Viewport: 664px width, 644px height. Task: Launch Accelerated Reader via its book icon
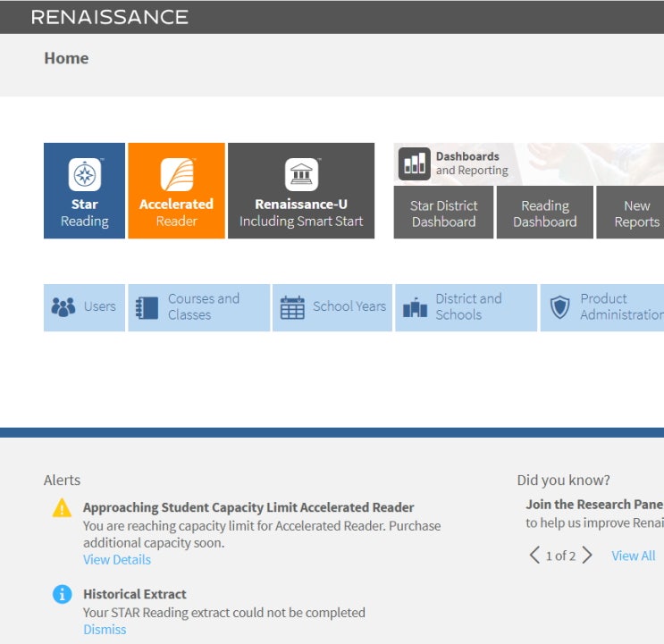click(x=176, y=174)
